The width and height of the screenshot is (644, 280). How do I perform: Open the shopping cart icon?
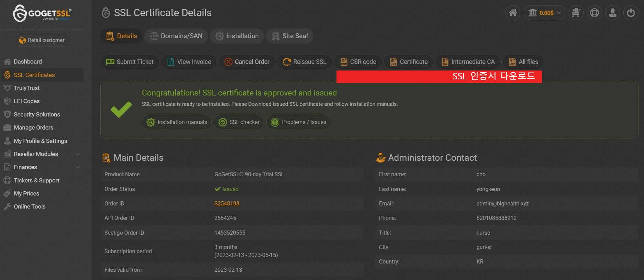pos(576,13)
